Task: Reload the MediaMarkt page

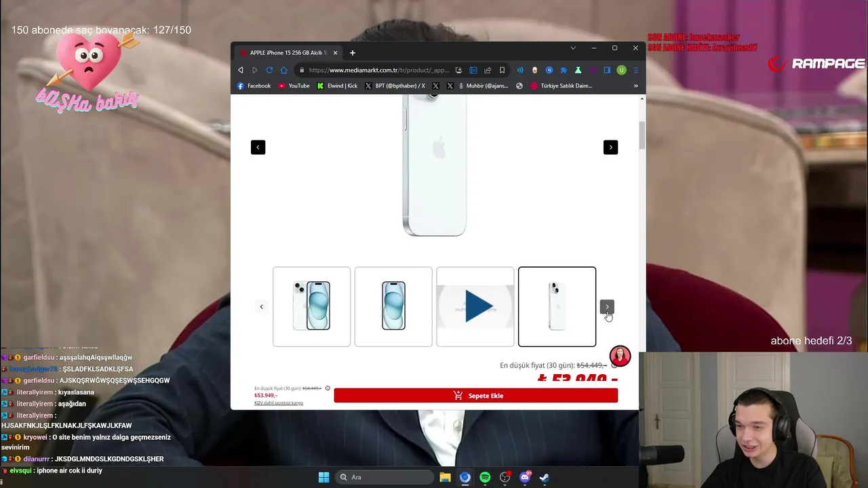Action: tap(269, 70)
